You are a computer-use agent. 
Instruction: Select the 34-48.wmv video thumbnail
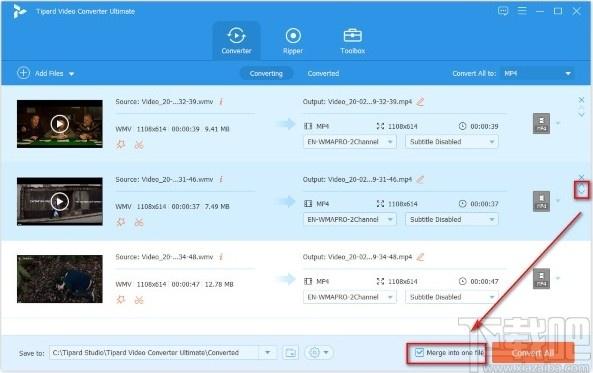pyautogui.click(x=60, y=279)
